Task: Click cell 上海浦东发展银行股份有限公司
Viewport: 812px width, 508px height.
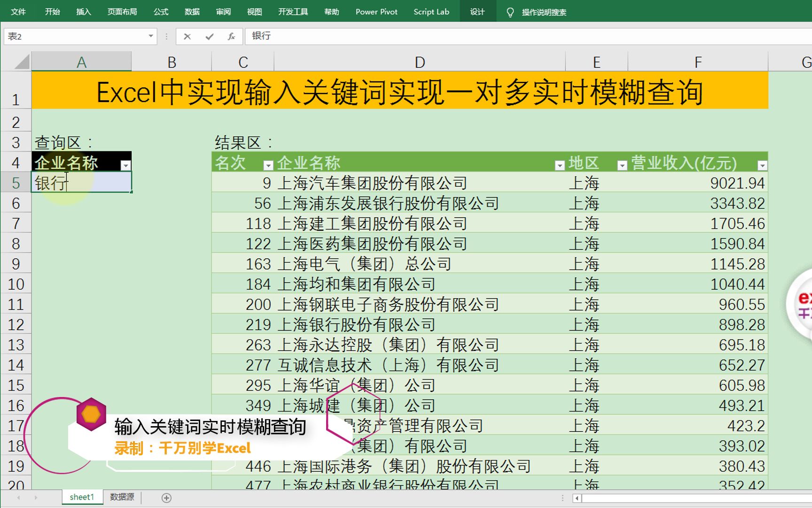Action: tap(420, 203)
